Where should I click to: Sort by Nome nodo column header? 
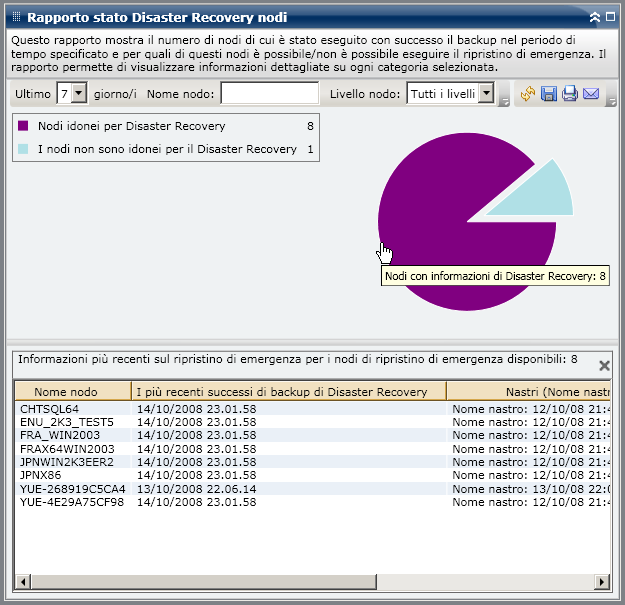pos(72,392)
